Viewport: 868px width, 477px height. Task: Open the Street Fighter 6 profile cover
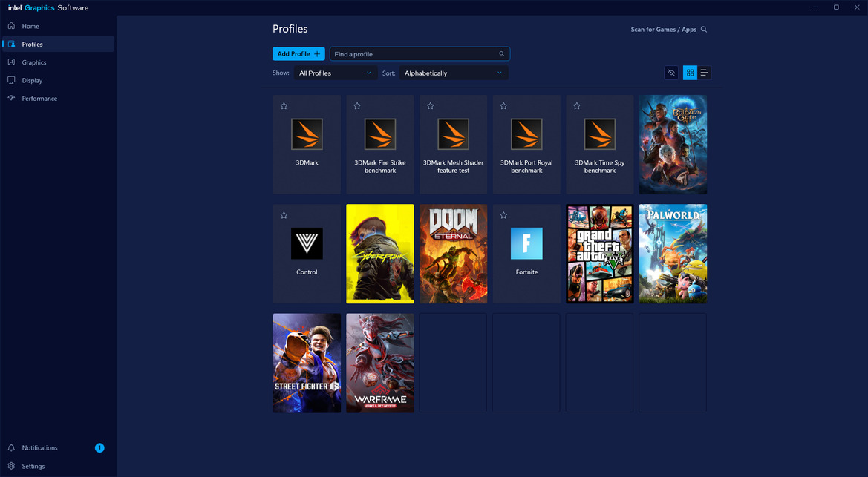click(x=307, y=363)
